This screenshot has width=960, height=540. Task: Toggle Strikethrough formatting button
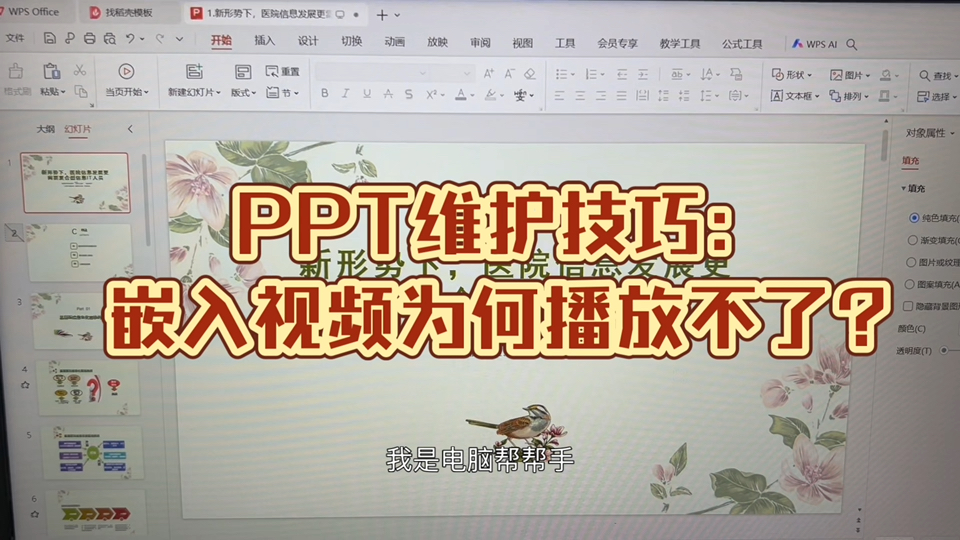tap(388, 94)
